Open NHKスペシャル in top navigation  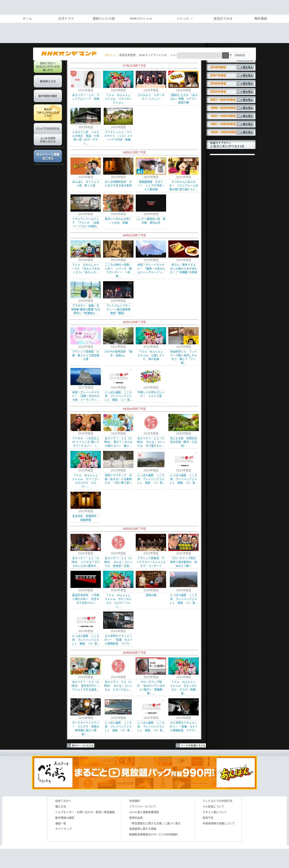tap(141, 18)
